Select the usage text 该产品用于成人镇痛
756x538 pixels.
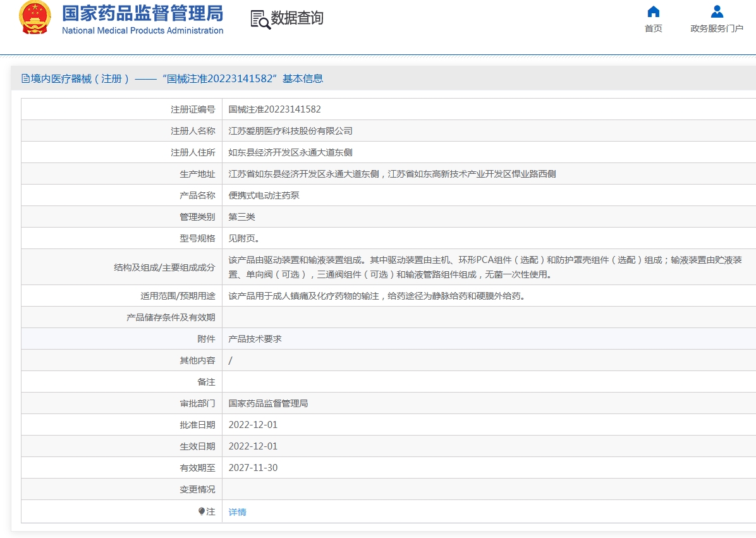coord(377,296)
